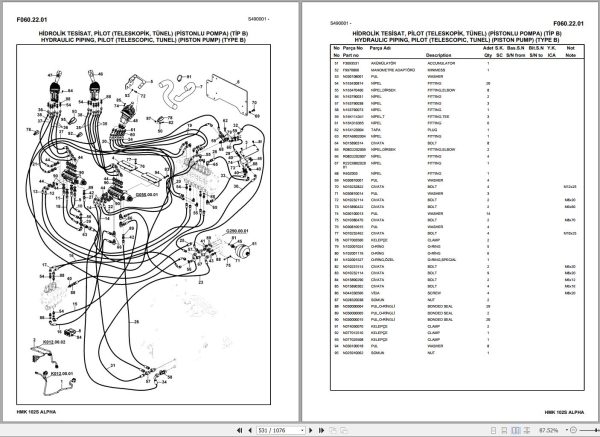Open the zoom level dropdown arrow
The width and height of the screenshot is (600, 437).
566,430
